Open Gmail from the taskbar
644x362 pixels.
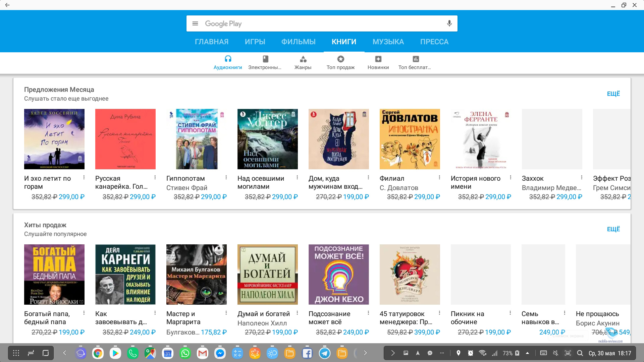pyautogui.click(x=203, y=353)
